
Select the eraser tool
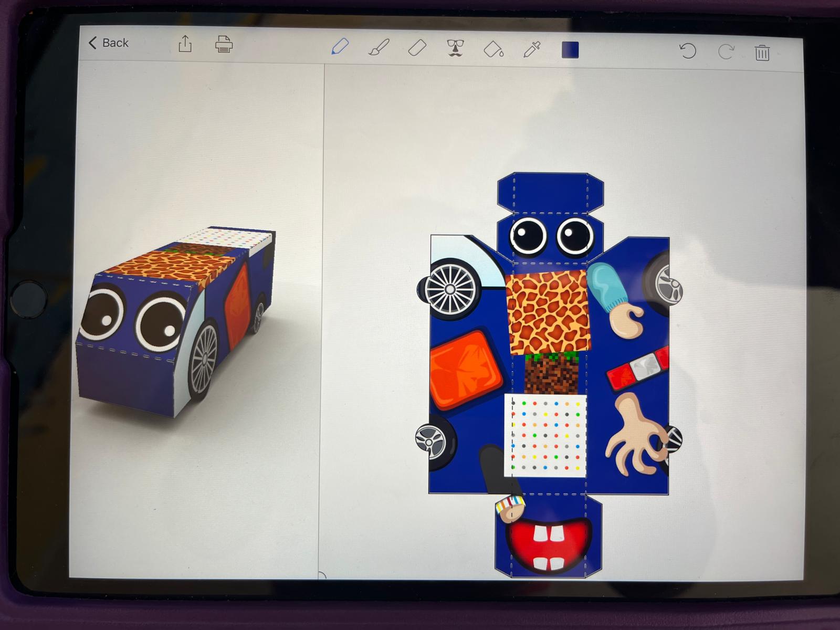417,48
